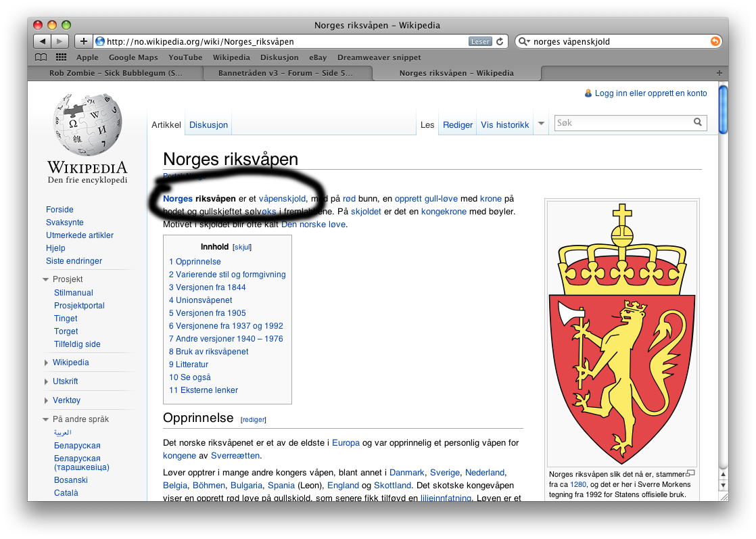This screenshot has height=539, width=756.
Task: Click the Safari forward arrow button
Action: pos(60,41)
